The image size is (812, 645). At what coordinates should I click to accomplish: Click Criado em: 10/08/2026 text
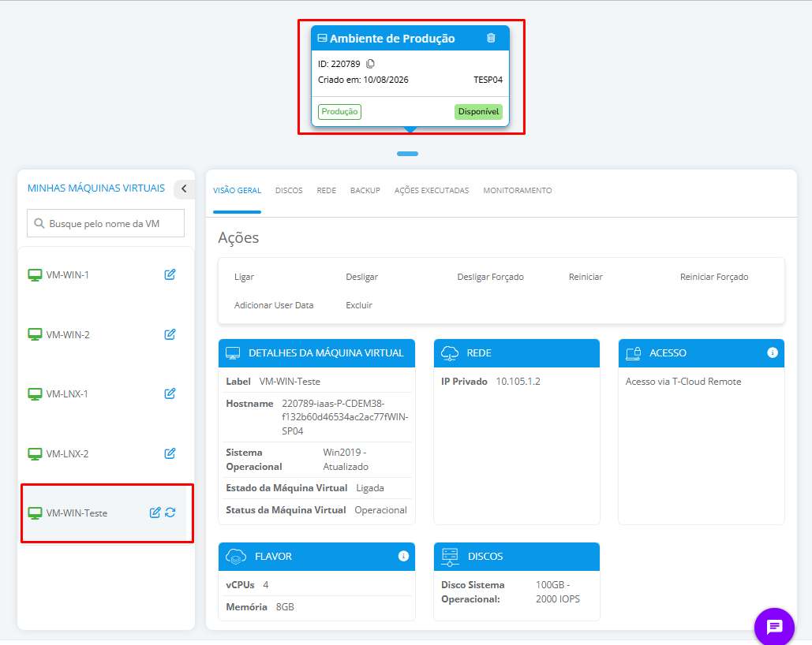click(x=363, y=80)
